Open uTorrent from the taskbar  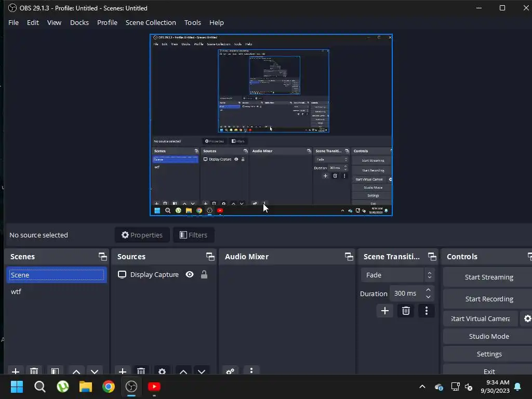pos(63,387)
